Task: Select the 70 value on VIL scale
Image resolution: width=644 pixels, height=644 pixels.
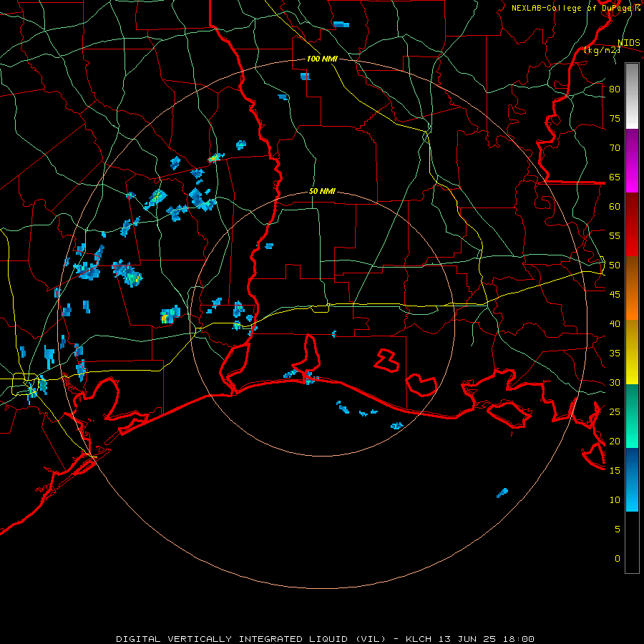Action: (615, 148)
